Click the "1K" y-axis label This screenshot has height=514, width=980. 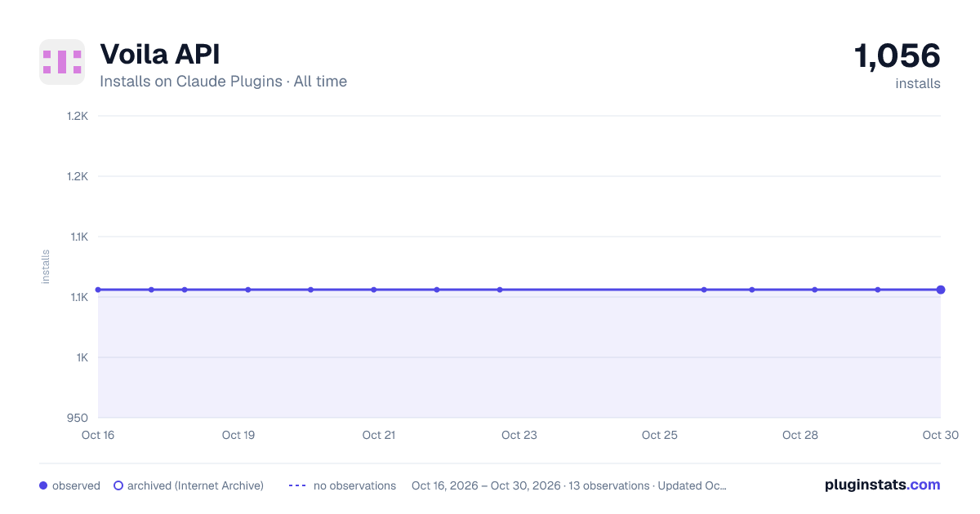[82, 357]
